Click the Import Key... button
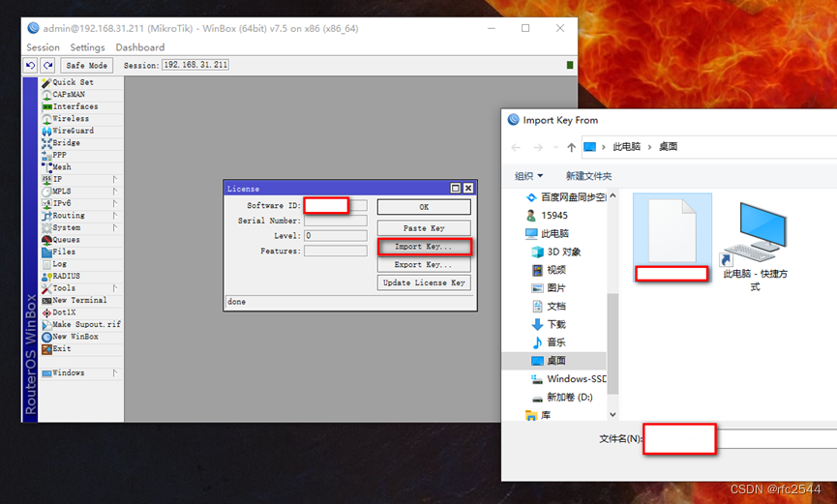 coord(424,246)
